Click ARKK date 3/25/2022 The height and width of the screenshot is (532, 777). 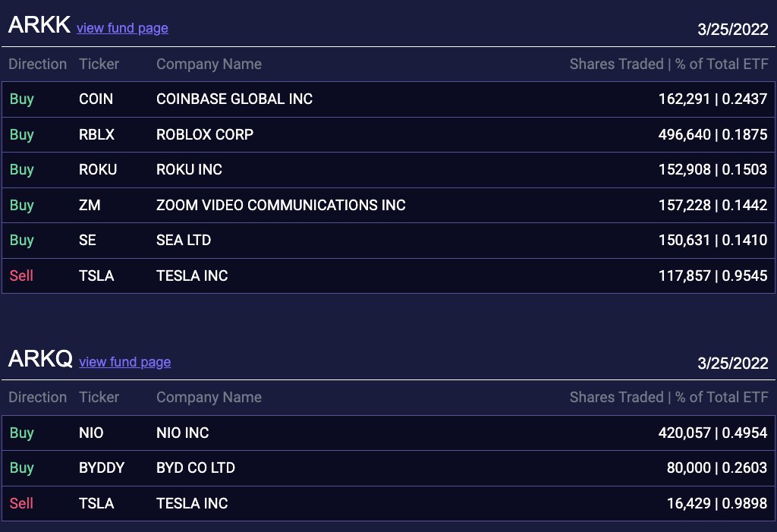(x=733, y=30)
